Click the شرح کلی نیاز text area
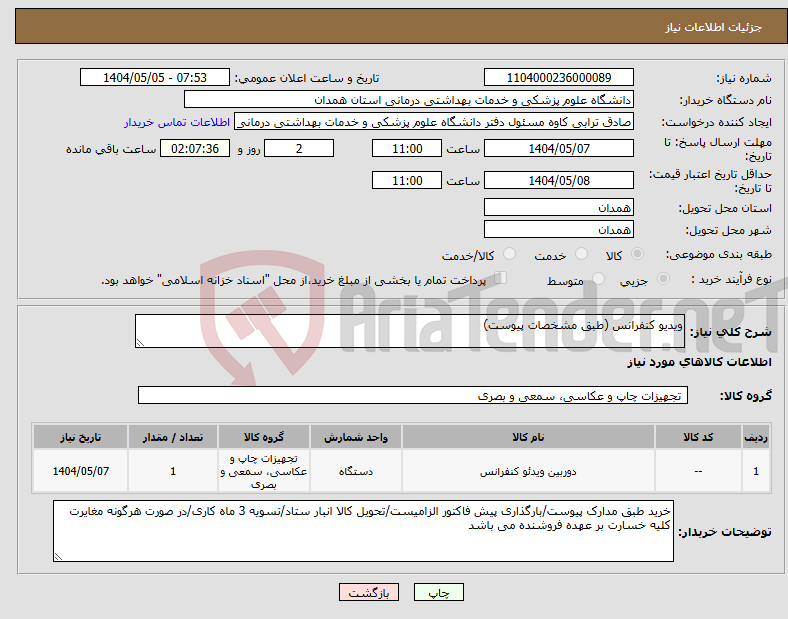 point(410,331)
